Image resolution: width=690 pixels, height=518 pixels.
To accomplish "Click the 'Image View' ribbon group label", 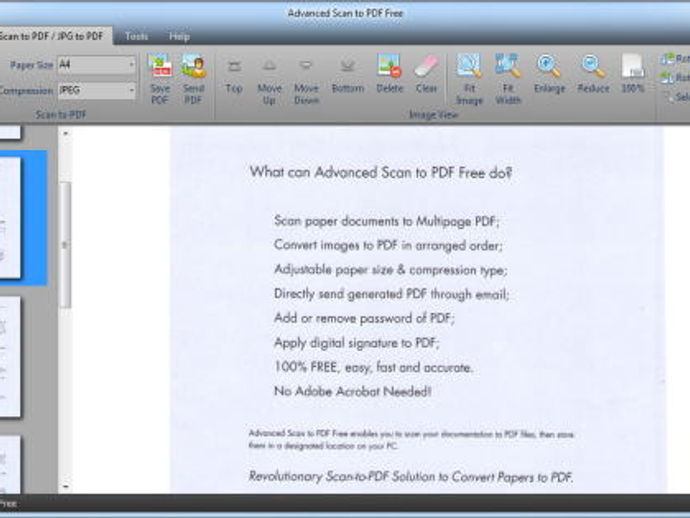I will click(433, 115).
